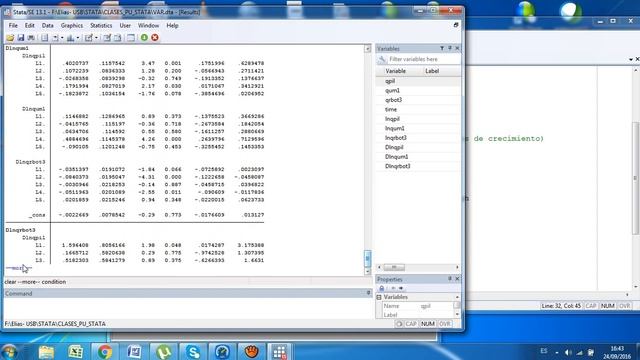Image resolution: width=640 pixels, height=360 pixels.
Task: Open the Log toolbar icon
Action: pos(44,38)
